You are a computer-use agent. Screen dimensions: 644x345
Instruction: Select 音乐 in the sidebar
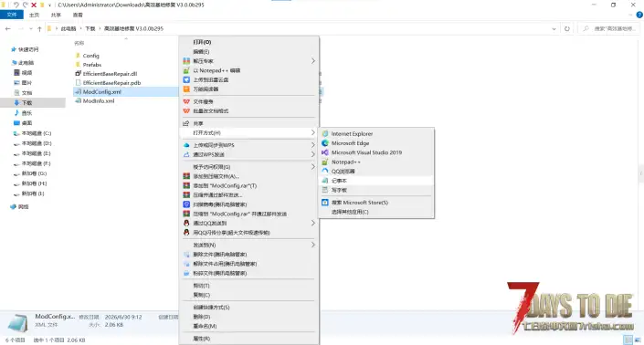coord(26,113)
